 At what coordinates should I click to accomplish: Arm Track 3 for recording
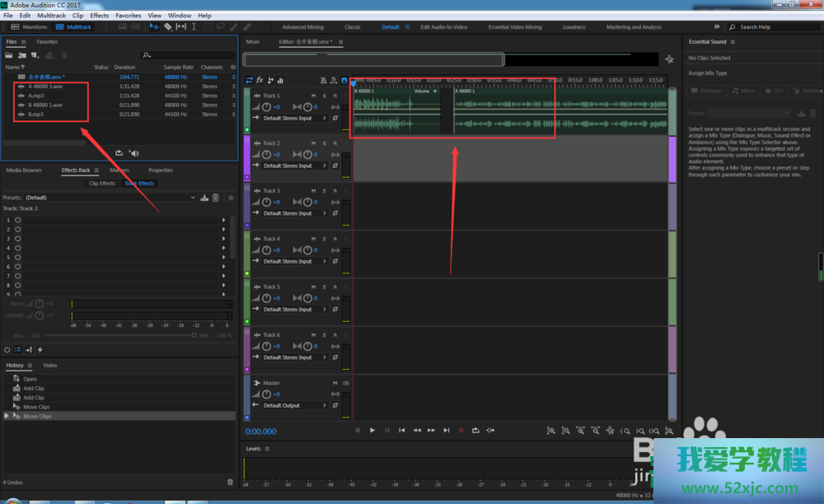pos(335,191)
